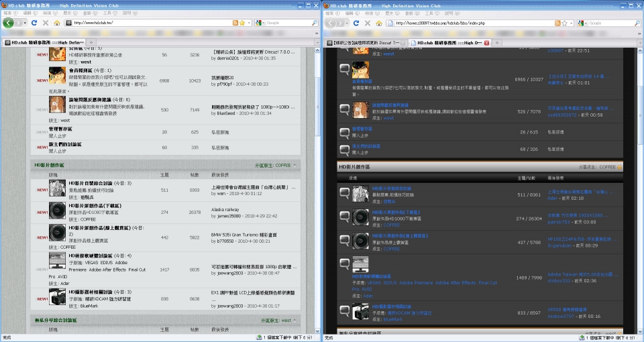This screenshot has width=644, height=342.
Task: Open the 管理暫存區 forum in left page
Action: point(60,129)
